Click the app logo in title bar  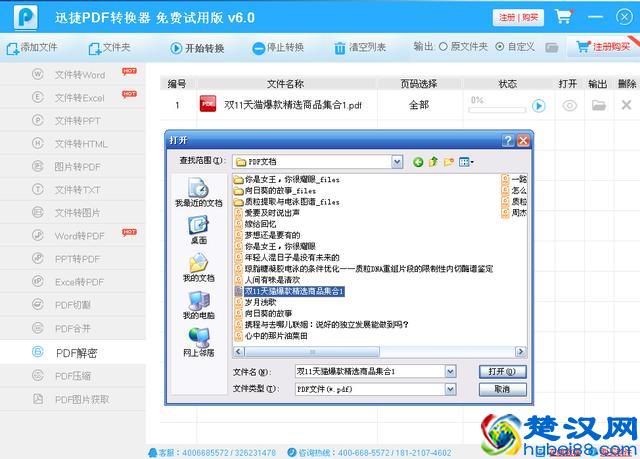26,16
